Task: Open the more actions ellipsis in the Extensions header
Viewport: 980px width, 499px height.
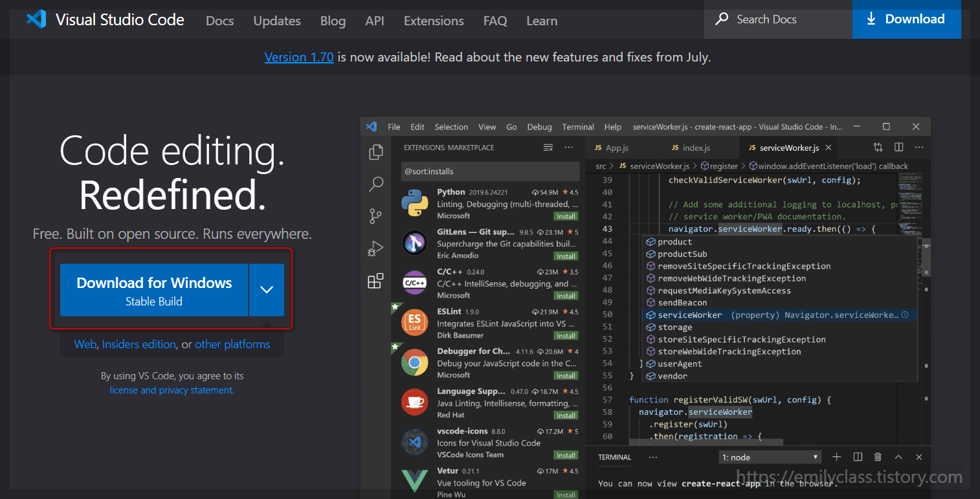Action: (569, 148)
